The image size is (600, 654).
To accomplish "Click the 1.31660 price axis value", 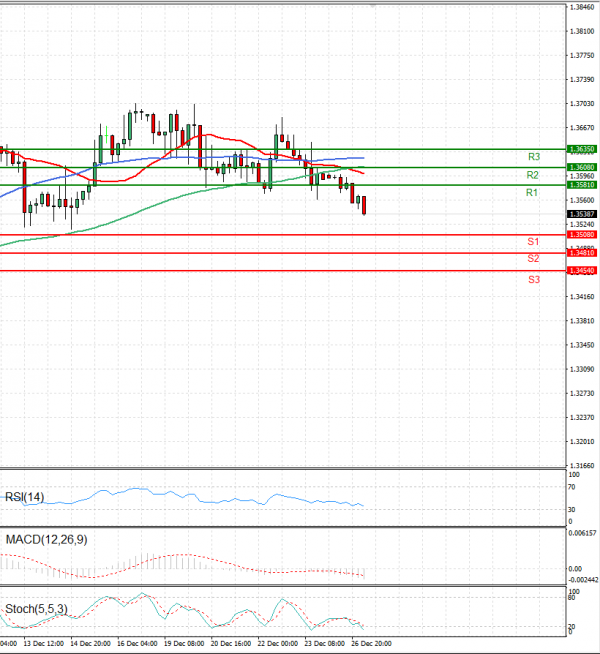I will pos(582,466).
